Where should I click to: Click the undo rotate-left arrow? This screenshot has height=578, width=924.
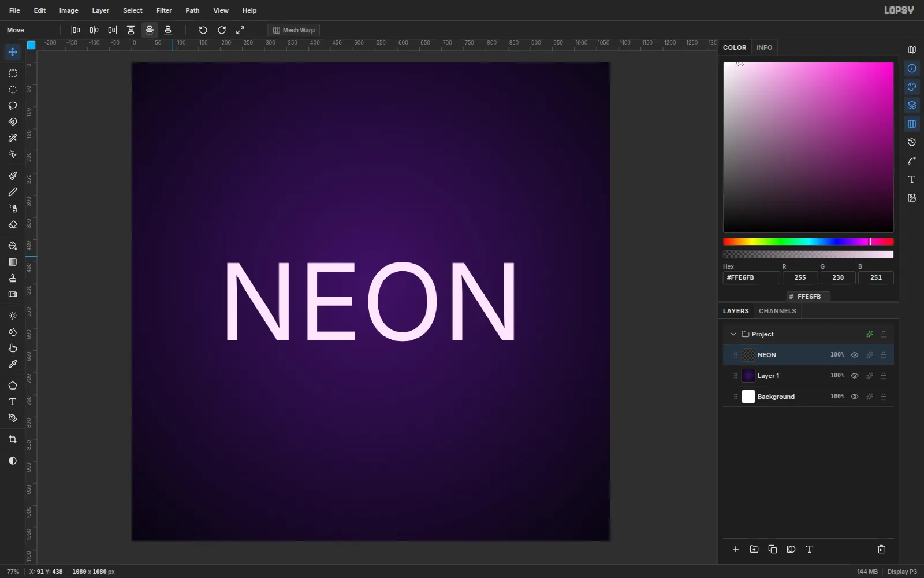(x=203, y=30)
